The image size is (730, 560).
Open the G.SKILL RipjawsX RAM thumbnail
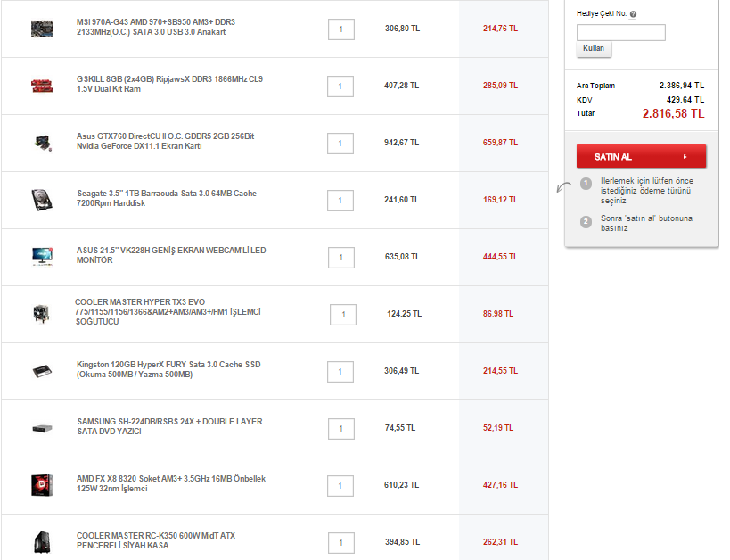42,86
